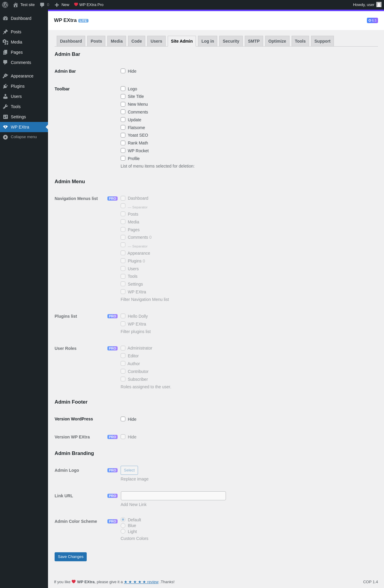The width and height of the screenshot is (384, 588).
Task: Open comments bubble icon in admin bar
Action: (42, 5)
